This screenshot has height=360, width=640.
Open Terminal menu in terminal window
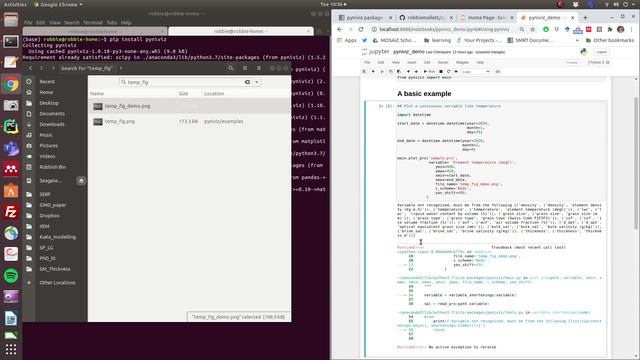coord(93,22)
